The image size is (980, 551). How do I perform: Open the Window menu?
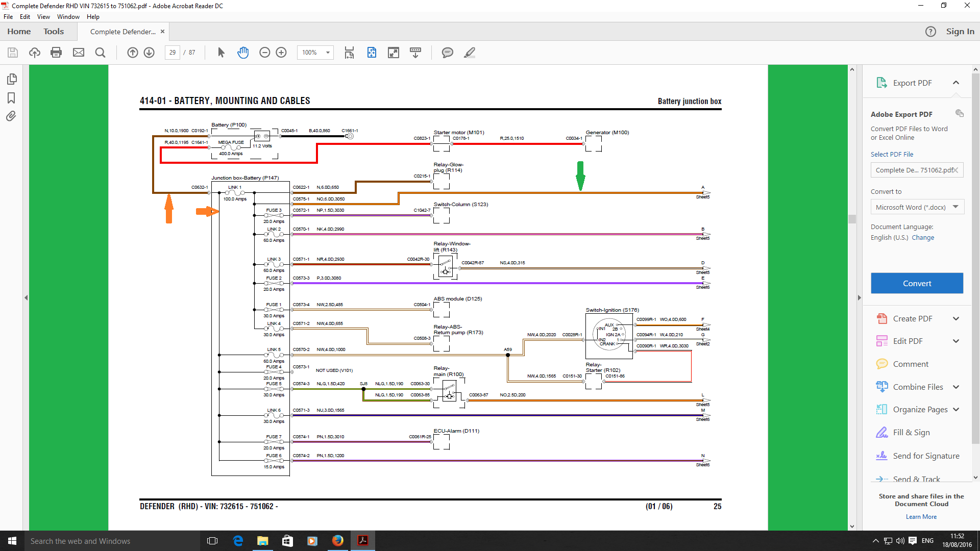[68, 17]
